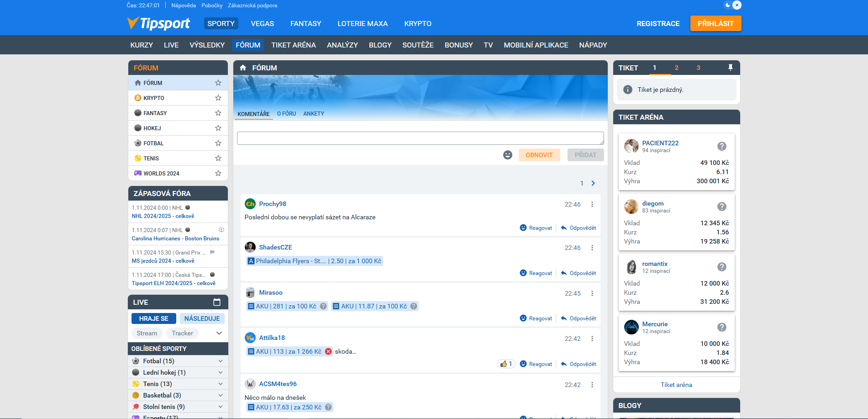Click into the comment text field
The width and height of the screenshot is (868, 419).
[x=420, y=138]
